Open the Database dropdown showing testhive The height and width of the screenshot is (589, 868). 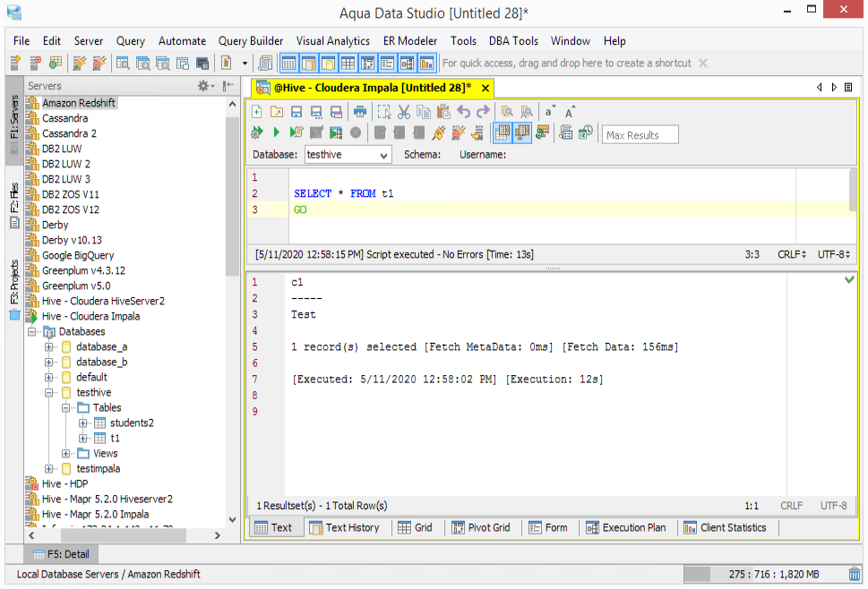click(348, 155)
